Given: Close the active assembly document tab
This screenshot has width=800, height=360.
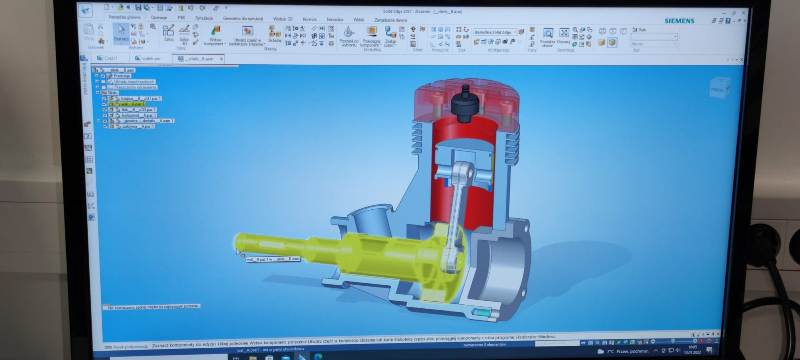Looking at the screenshot, I should pos(221,59).
